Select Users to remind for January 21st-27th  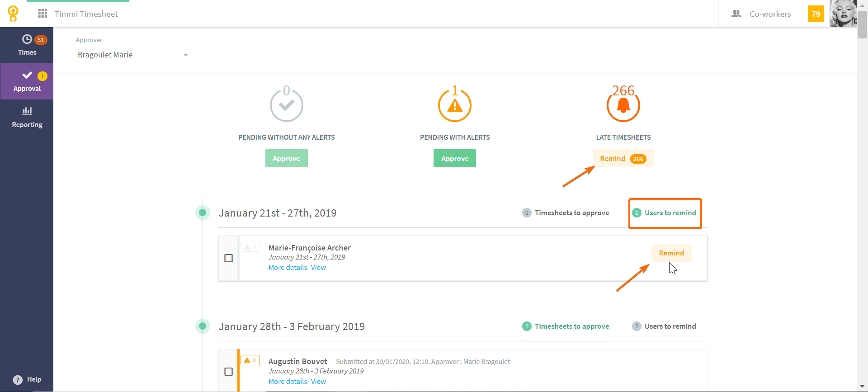pos(664,213)
